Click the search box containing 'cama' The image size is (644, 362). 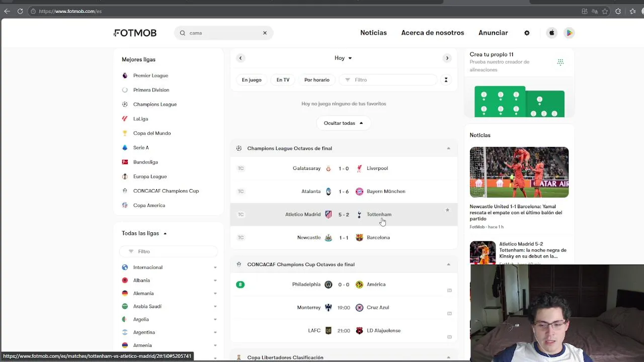pos(223,33)
